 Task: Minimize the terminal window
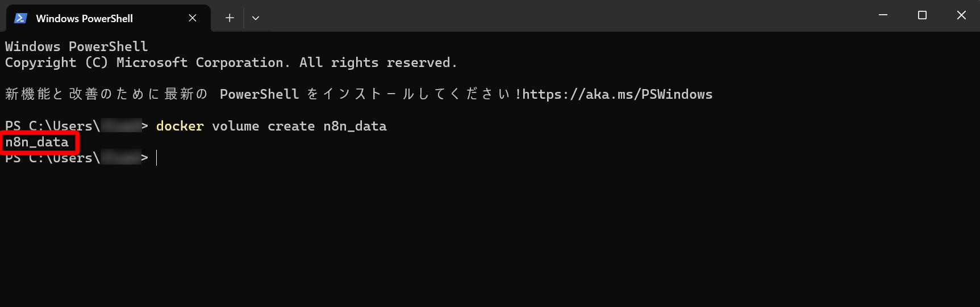point(883,15)
